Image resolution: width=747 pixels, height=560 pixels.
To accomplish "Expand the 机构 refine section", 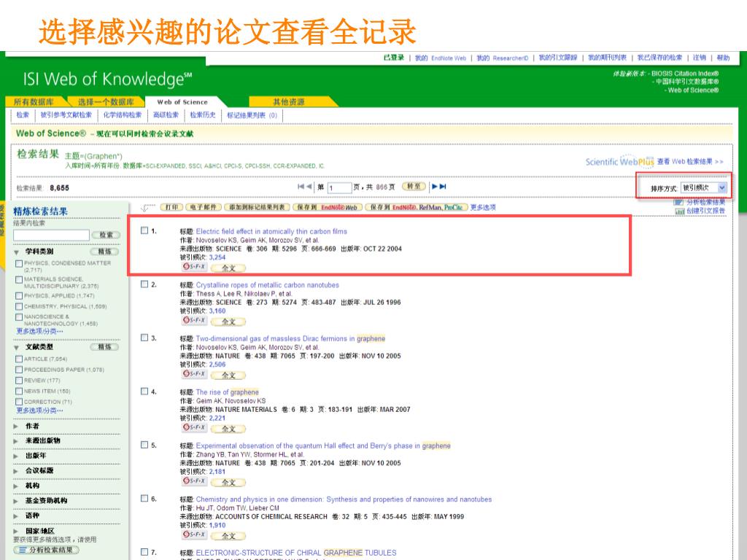I will [16, 486].
